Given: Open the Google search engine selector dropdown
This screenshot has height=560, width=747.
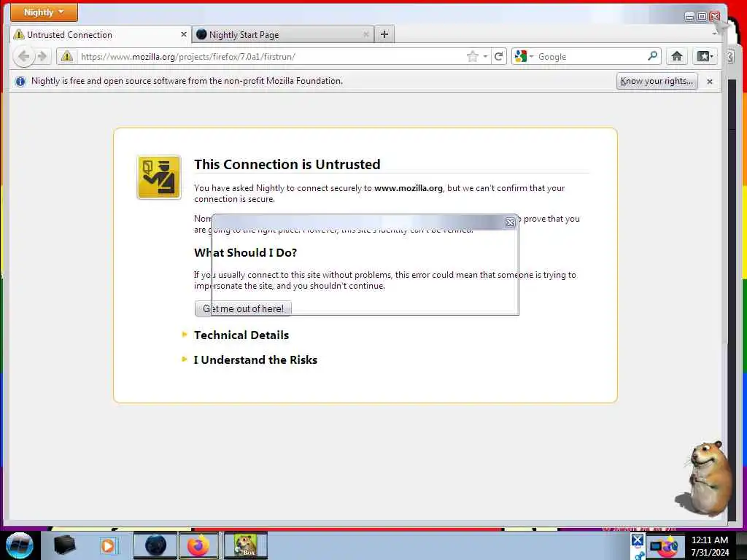Looking at the screenshot, I should [524, 57].
